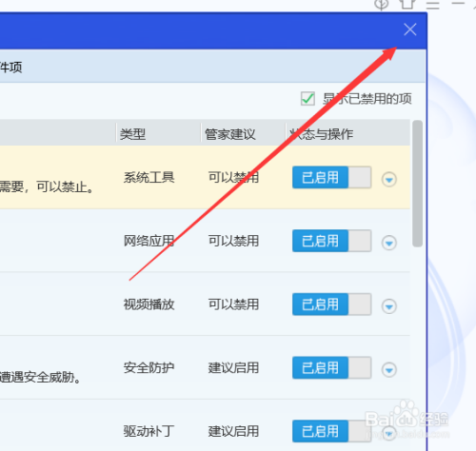Disable the 系统工具 startup item toggle
Image resolution: width=476 pixels, height=451 pixels.
[x=331, y=177]
